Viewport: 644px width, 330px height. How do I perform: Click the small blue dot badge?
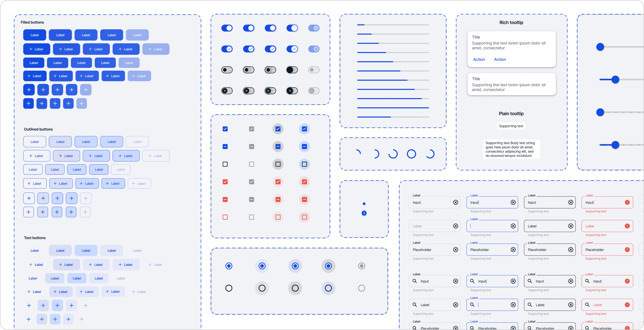(364, 204)
